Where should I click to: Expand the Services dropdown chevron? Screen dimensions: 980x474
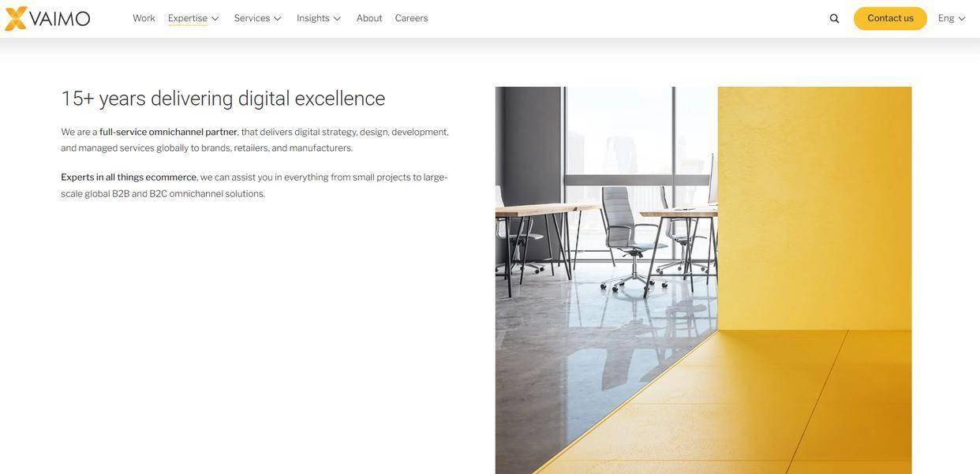(277, 19)
